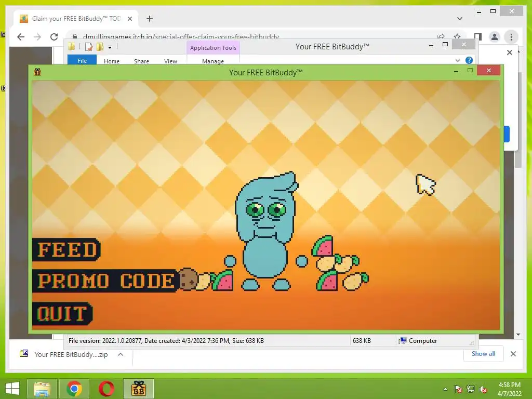Toggle Chrome side panel icon

coord(478,37)
